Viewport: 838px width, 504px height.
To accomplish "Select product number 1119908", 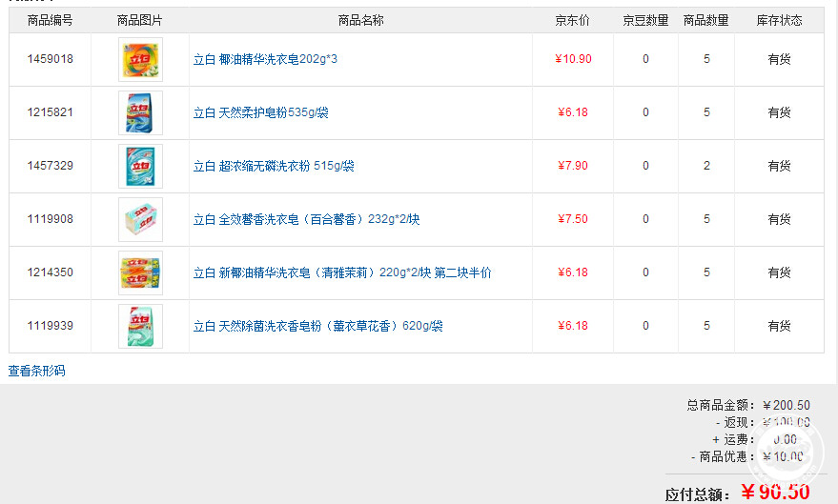I will pyautogui.click(x=51, y=219).
